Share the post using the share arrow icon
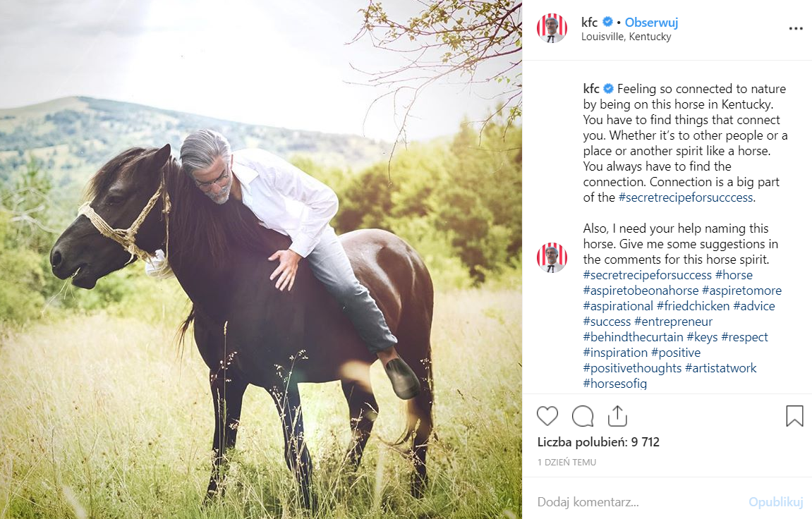Viewport: 812px width, 519px height. pos(617,416)
